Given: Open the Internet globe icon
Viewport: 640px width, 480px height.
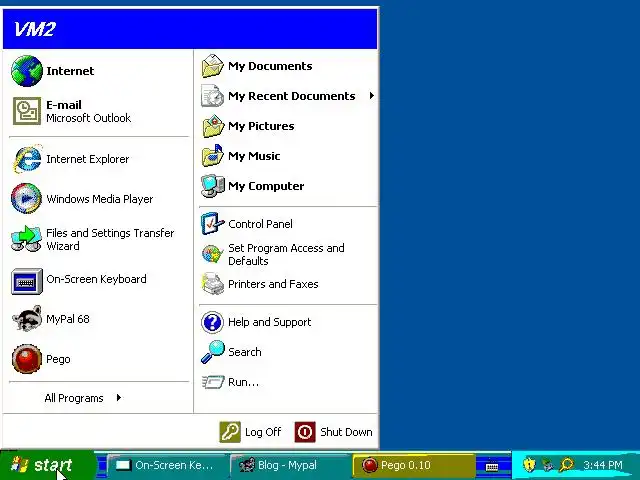Looking at the screenshot, I should (27, 71).
